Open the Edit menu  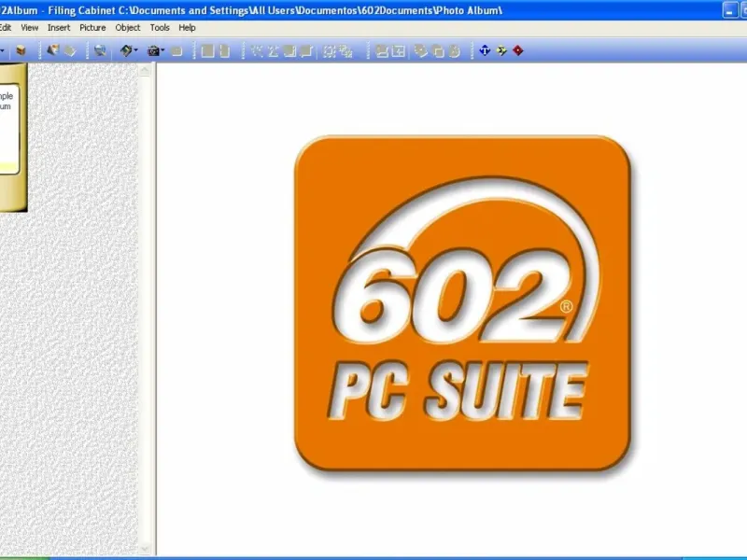pyautogui.click(x=6, y=28)
